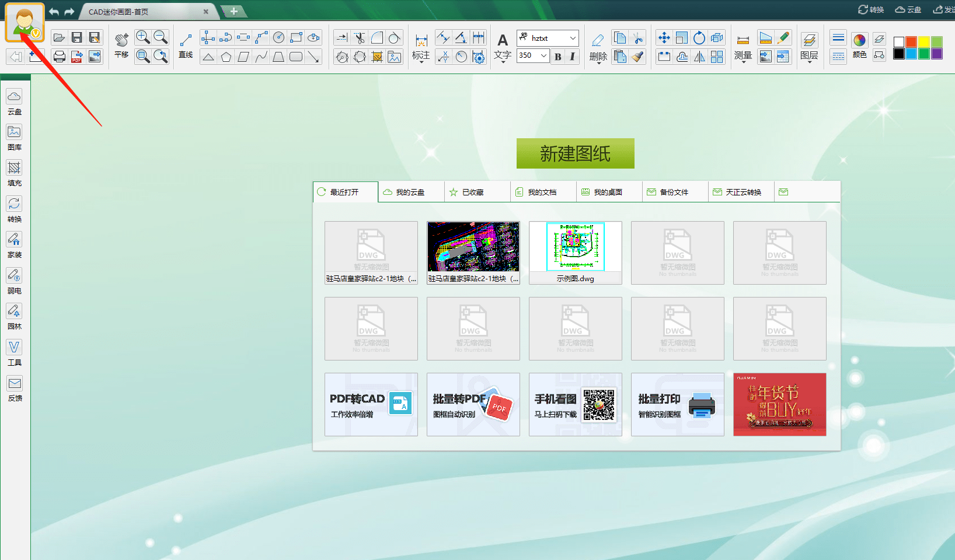Screen dimensions: 955x560
Task: Select the black color swatch
Action: (x=899, y=54)
